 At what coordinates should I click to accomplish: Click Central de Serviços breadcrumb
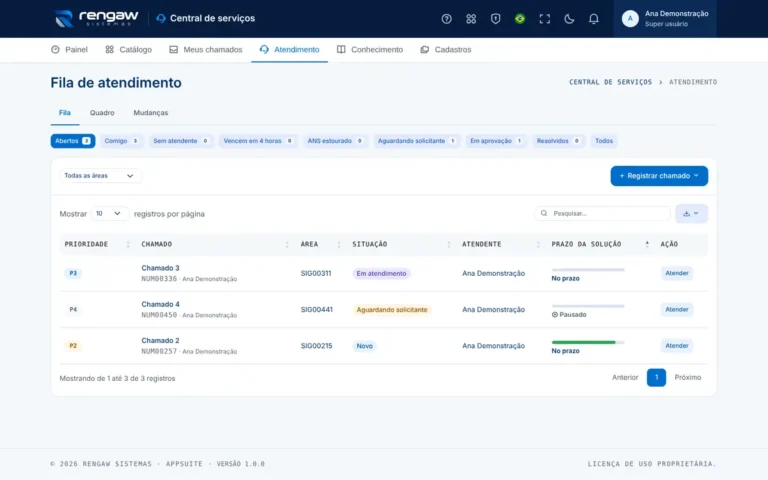point(610,82)
